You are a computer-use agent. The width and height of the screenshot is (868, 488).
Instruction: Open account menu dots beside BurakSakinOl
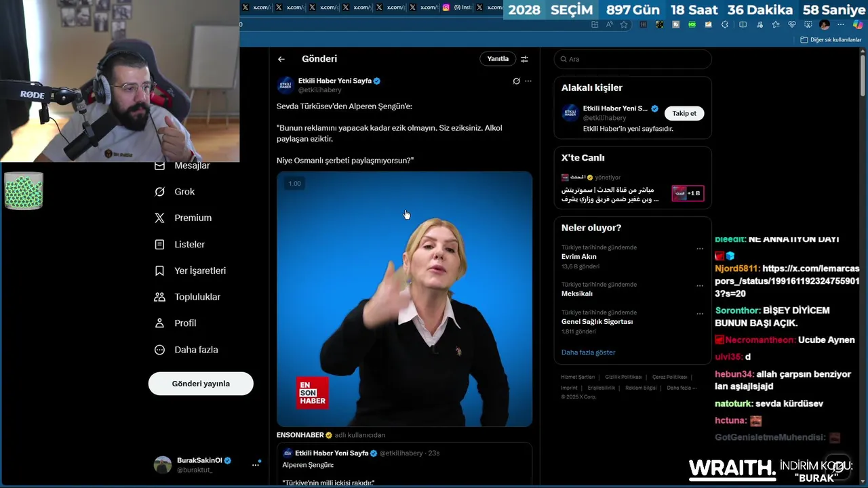[256, 464]
